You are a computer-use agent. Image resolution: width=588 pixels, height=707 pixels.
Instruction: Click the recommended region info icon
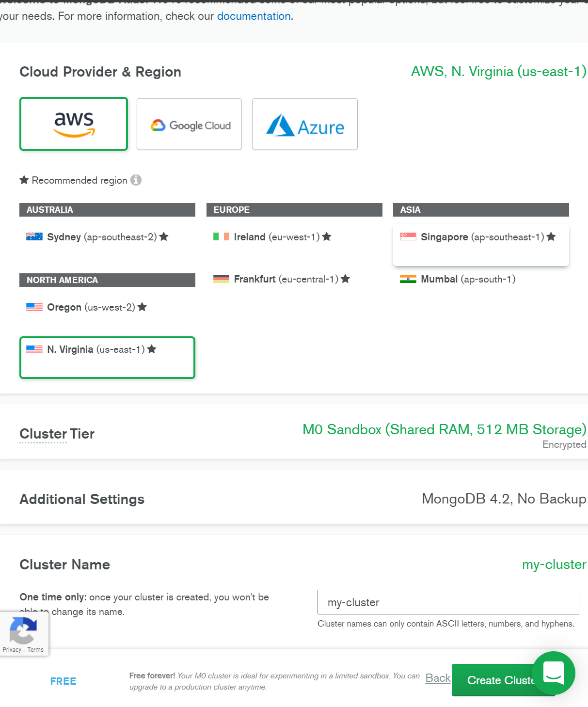[x=136, y=180]
